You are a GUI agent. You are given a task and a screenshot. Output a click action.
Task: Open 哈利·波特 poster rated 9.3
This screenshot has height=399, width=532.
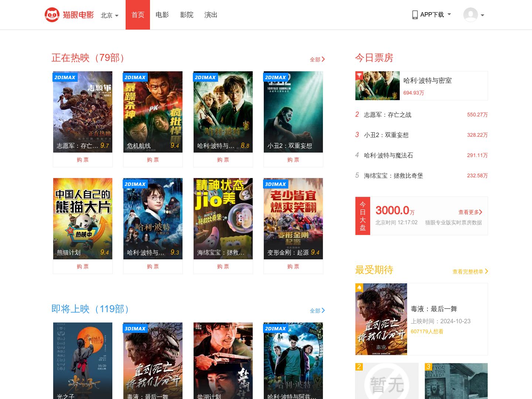[x=153, y=219]
